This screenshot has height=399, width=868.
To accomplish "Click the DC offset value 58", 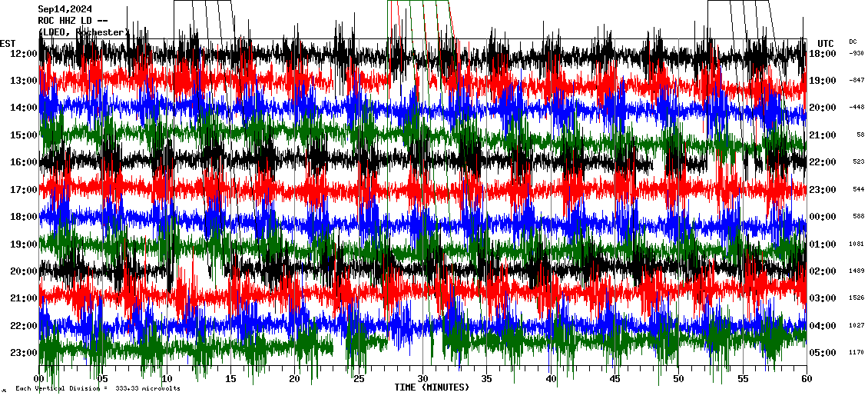I will (860, 135).
